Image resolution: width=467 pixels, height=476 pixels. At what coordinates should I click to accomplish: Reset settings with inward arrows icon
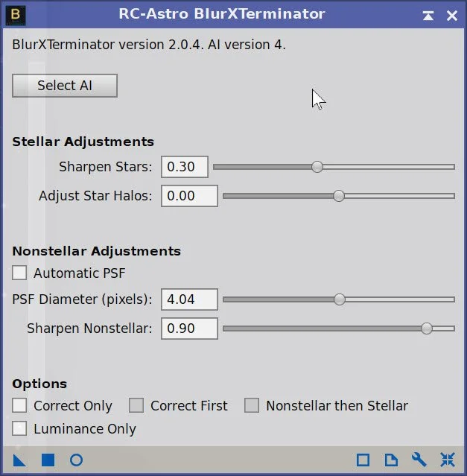pos(448,460)
